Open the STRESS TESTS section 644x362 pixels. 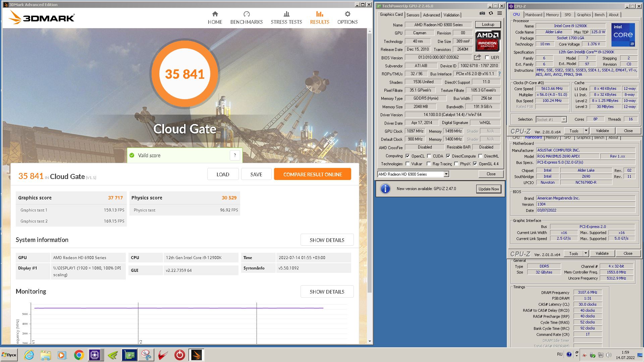pos(286,18)
